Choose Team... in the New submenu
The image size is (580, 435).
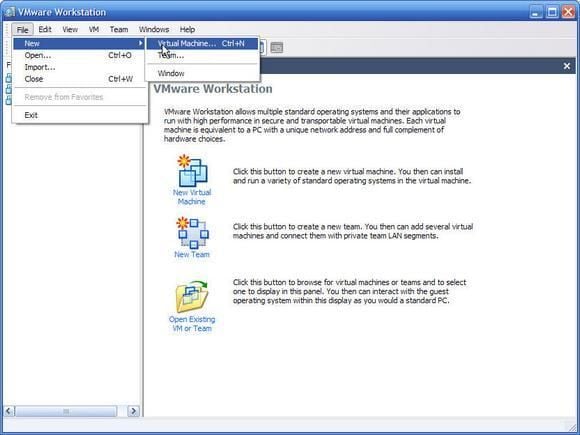click(202, 55)
